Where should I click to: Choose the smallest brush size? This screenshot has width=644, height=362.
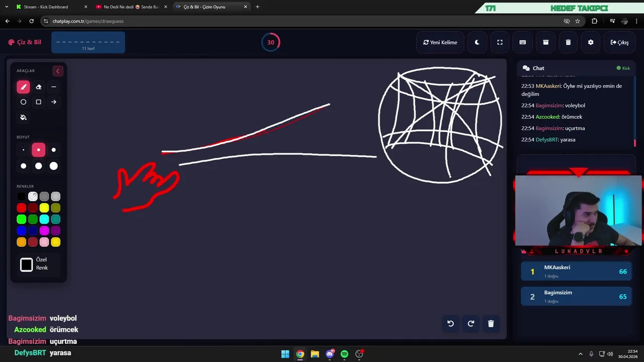click(x=23, y=150)
